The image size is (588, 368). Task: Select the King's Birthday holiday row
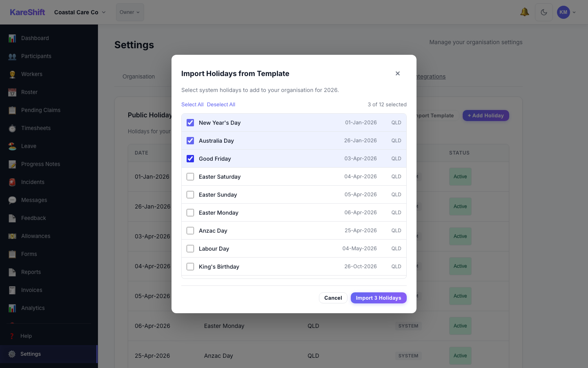(x=294, y=267)
